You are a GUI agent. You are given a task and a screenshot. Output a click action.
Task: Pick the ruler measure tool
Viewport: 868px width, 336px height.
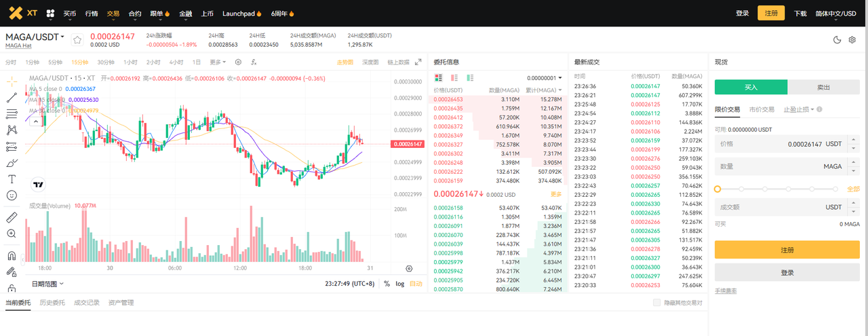pos(12,217)
